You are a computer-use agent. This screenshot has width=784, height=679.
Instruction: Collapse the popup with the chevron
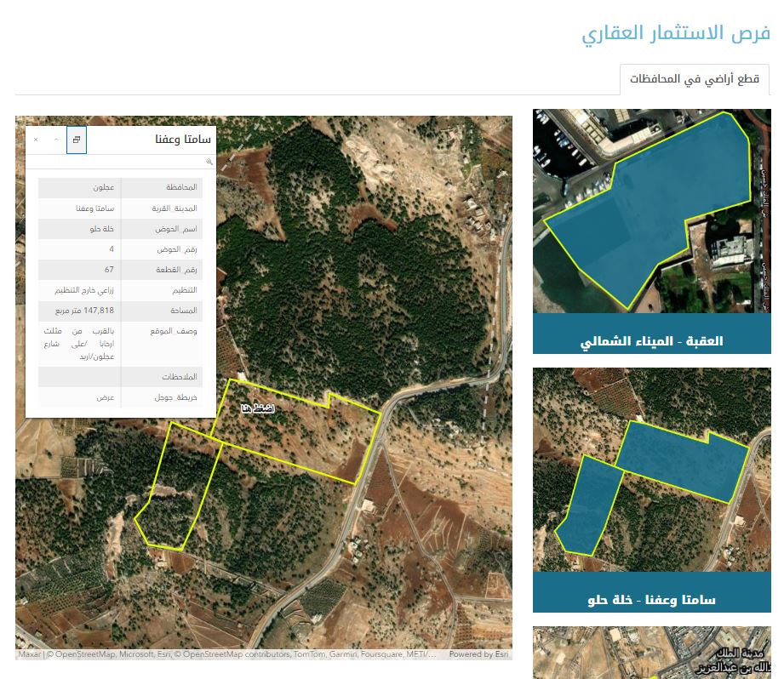point(56,140)
